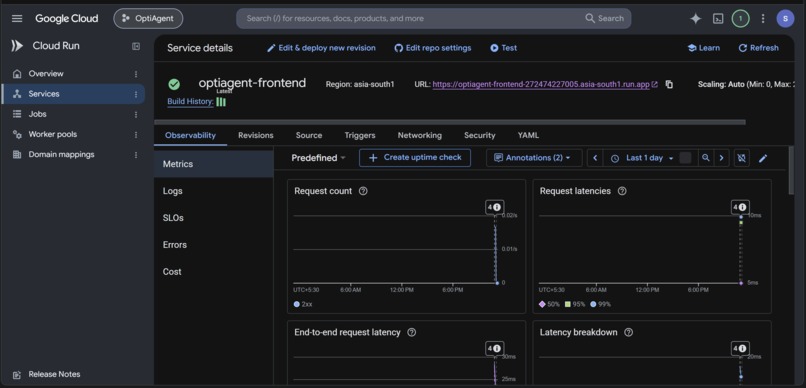Image resolution: width=806 pixels, height=388 pixels.
Task: Open the Last 1 day time range dropdown
Action: (x=642, y=158)
